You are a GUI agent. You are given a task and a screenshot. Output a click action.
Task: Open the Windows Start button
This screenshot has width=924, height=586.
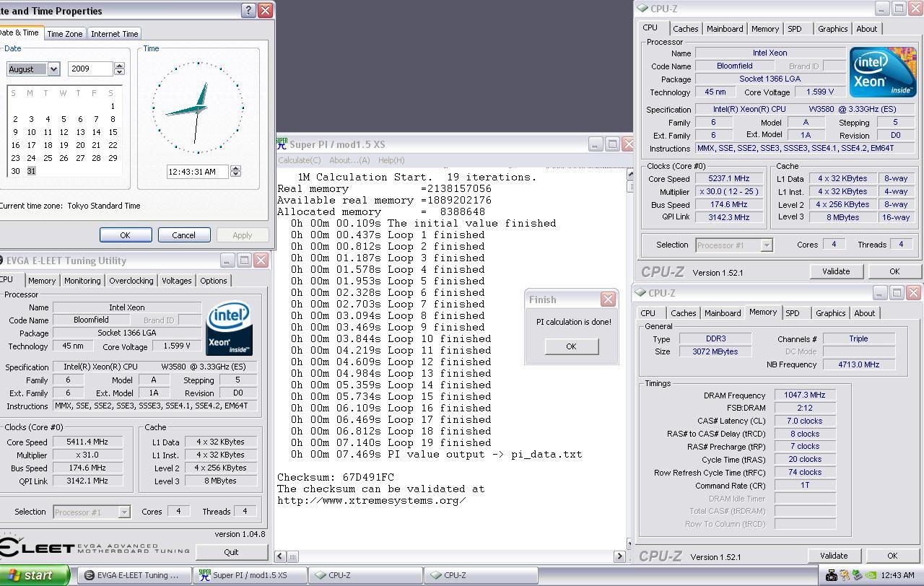click(x=35, y=575)
